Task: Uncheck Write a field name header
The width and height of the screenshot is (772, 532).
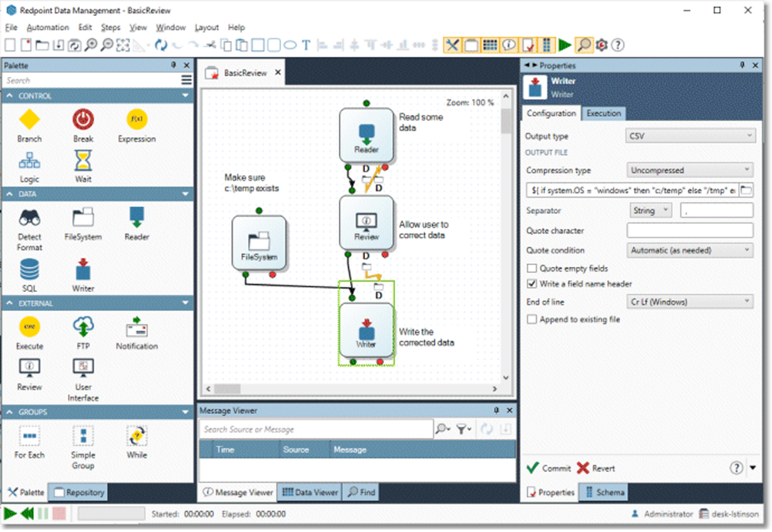Action: [533, 284]
